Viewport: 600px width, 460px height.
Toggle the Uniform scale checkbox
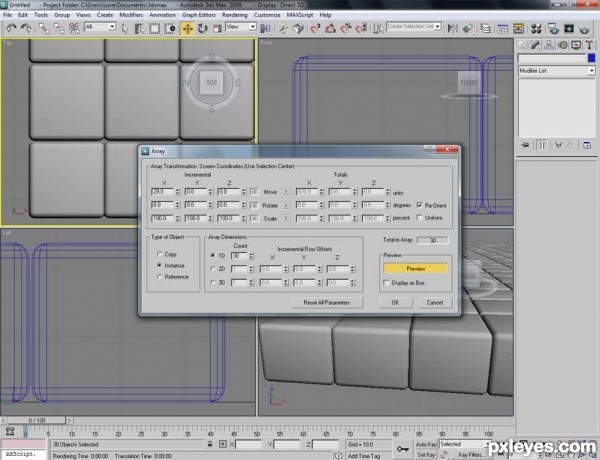[x=419, y=217]
